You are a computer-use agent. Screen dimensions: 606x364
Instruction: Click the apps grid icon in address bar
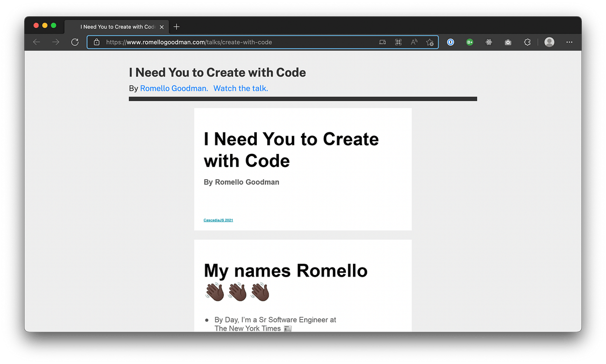coord(398,42)
